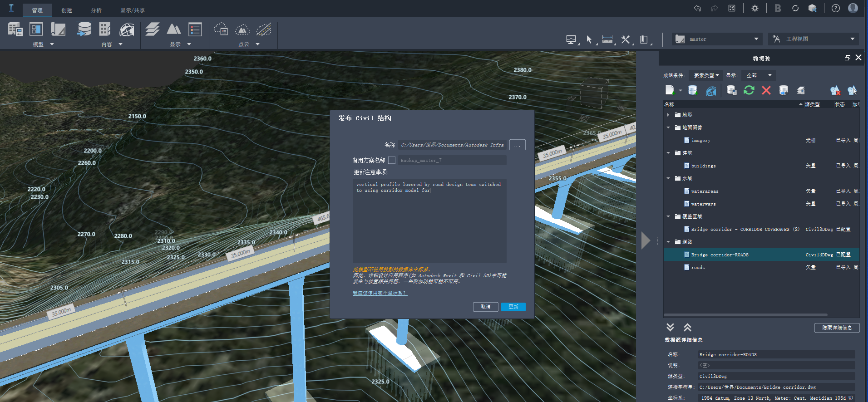This screenshot has height=402, width=868.
Task: Click the 隐藏详细信息 button
Action: (x=837, y=328)
